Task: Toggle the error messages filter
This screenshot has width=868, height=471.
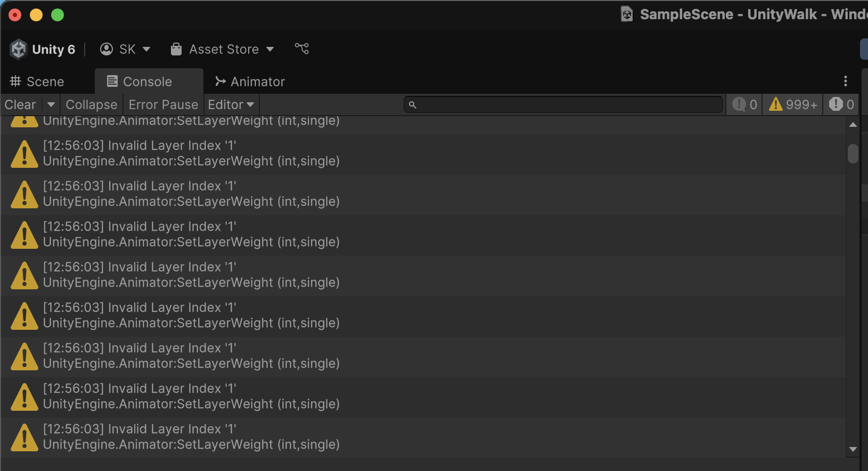Action: (x=841, y=104)
